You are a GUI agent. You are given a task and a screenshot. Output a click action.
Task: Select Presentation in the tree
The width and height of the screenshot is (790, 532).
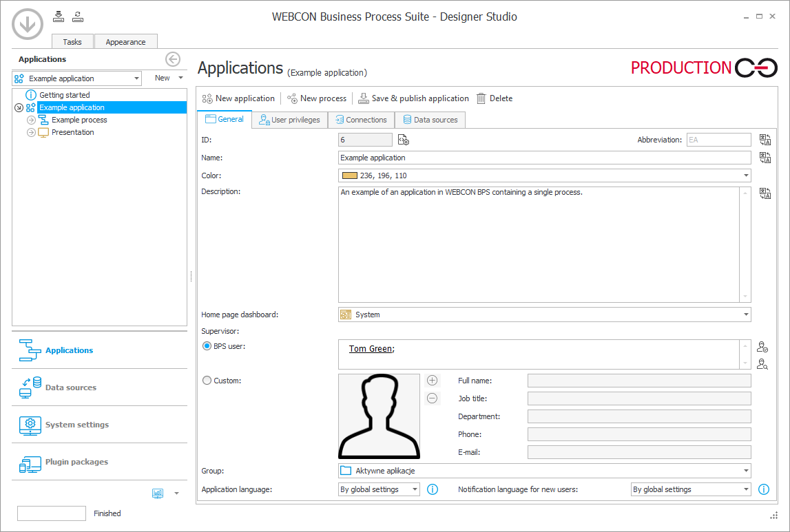pyautogui.click(x=72, y=132)
